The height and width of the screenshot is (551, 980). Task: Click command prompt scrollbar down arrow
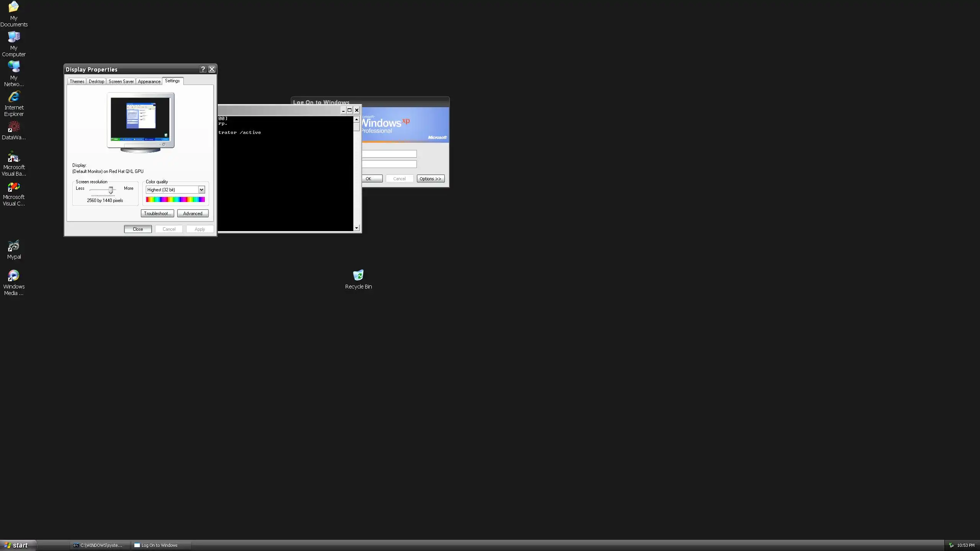(356, 228)
